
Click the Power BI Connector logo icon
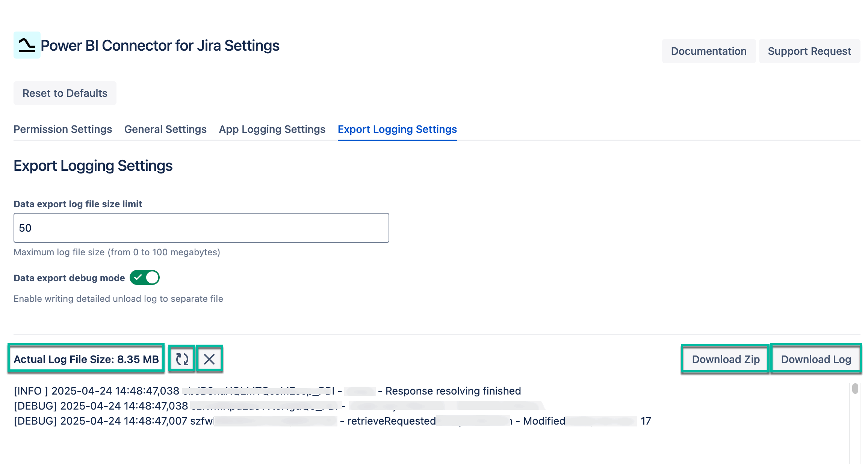coord(27,45)
